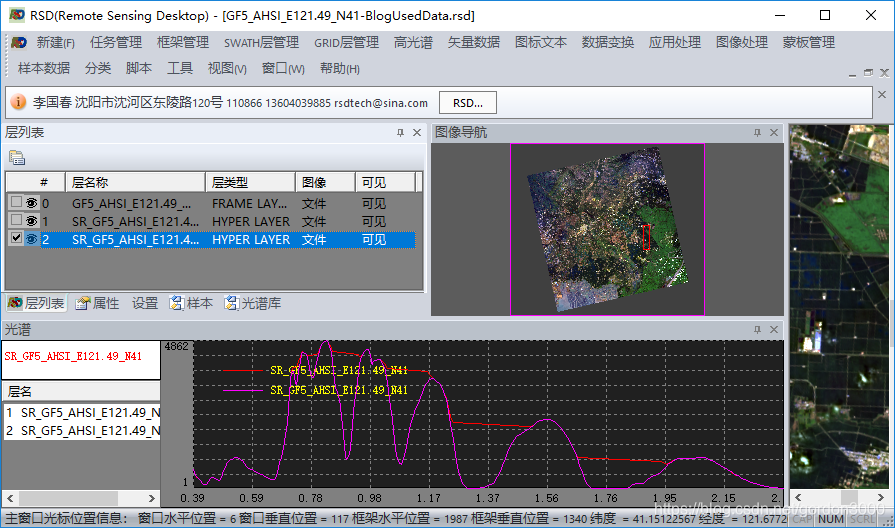Open the 分类 menu
The width and height of the screenshot is (895, 528).
98,68
